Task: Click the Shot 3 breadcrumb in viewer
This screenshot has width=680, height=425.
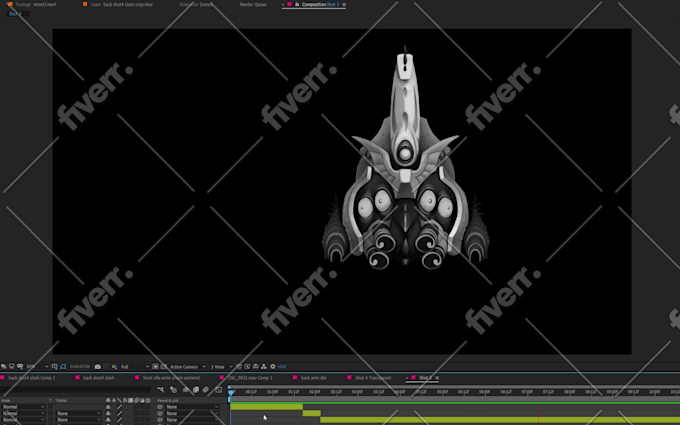Action: (x=15, y=14)
